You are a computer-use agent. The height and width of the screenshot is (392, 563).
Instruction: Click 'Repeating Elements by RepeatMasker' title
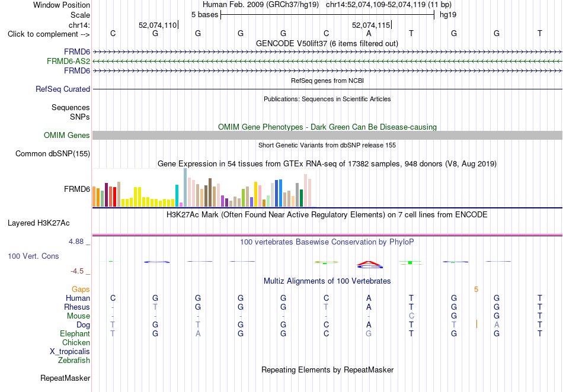pyautogui.click(x=328, y=369)
